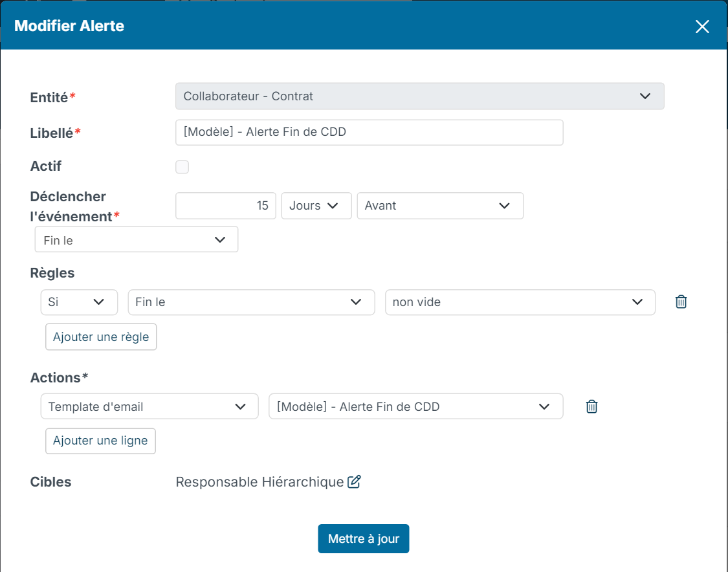Click 'Mettre à jour' button

point(364,538)
